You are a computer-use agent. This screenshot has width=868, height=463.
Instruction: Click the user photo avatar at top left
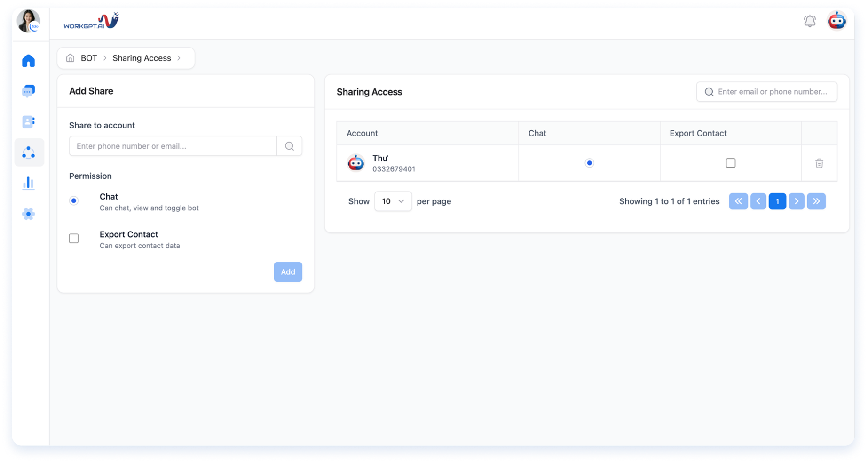coord(29,21)
